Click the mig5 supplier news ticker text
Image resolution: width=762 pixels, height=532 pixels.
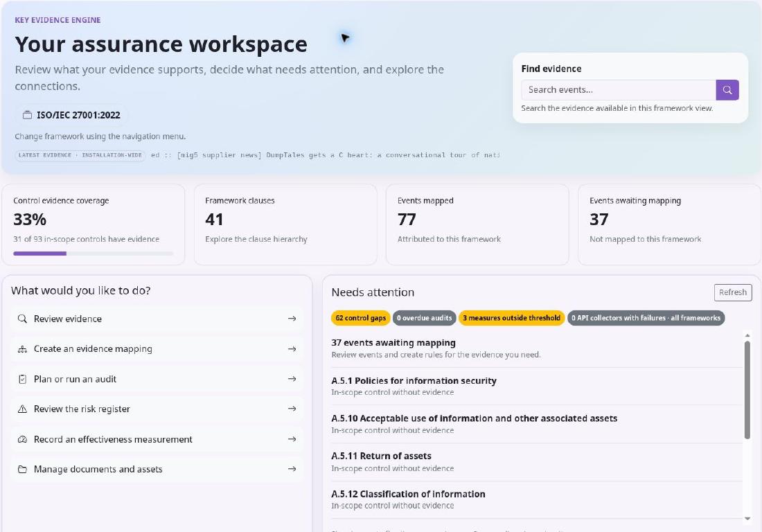[325, 155]
